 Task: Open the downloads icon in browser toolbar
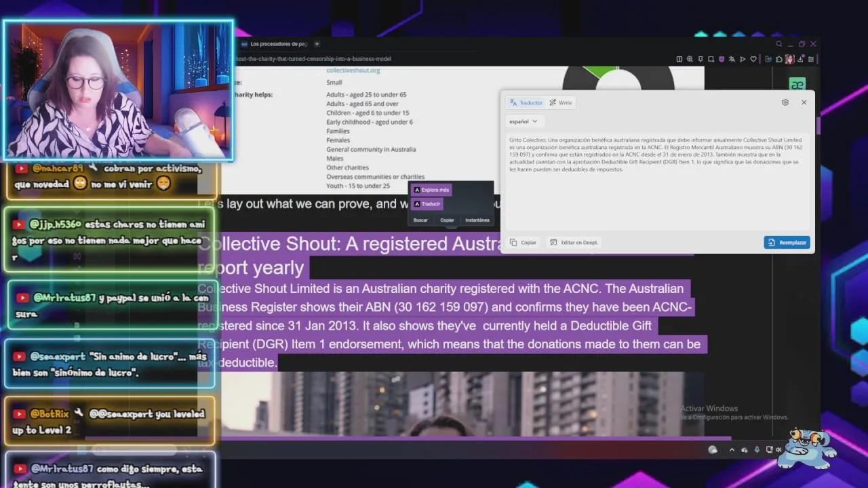coord(800,59)
